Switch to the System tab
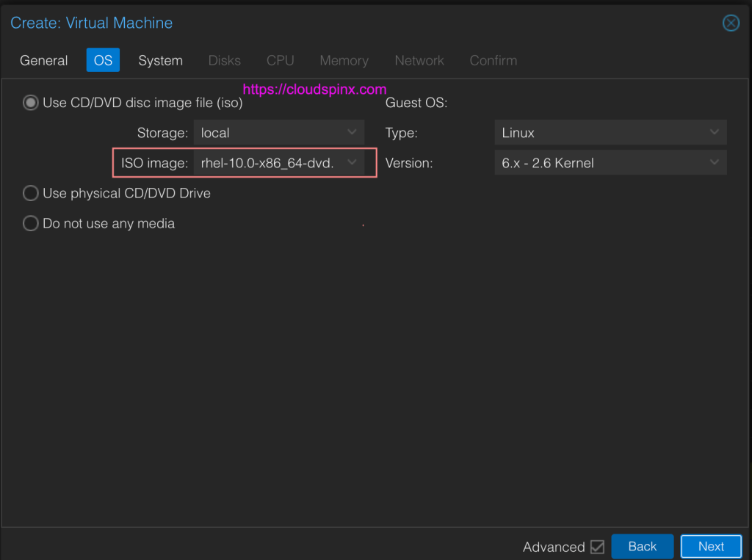The height and width of the screenshot is (560, 752). [160, 60]
